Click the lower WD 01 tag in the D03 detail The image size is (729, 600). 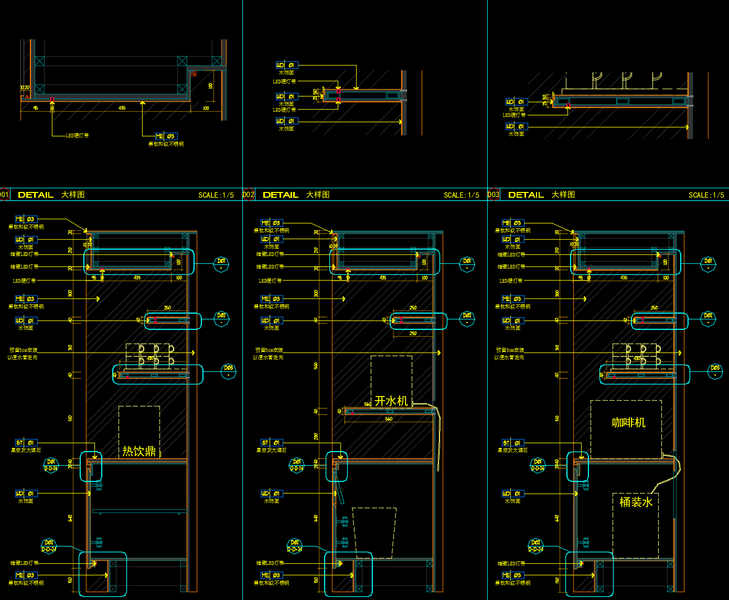pos(517,126)
